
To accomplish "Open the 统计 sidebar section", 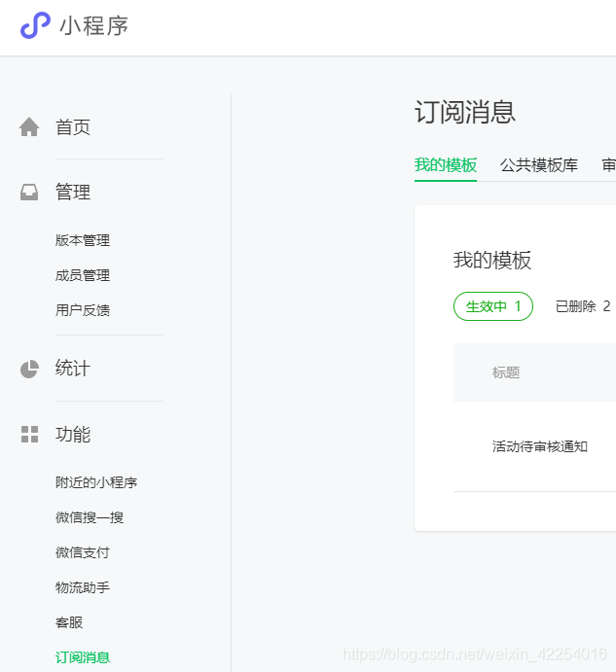I will [x=72, y=369].
